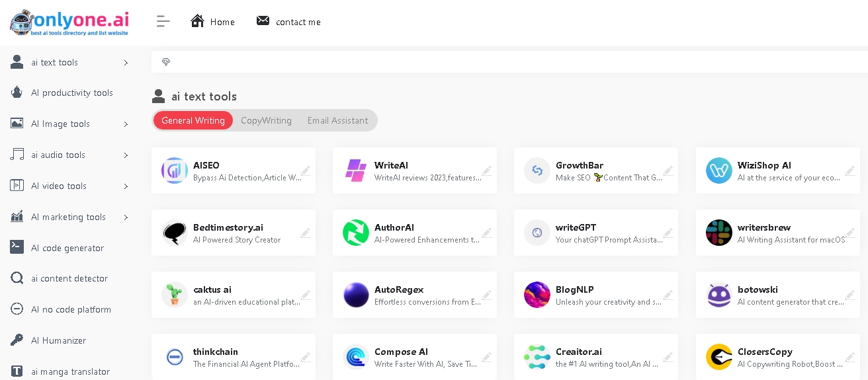The width and height of the screenshot is (868, 380).
Task: Open ai manga translator in sidebar
Action: (70, 371)
